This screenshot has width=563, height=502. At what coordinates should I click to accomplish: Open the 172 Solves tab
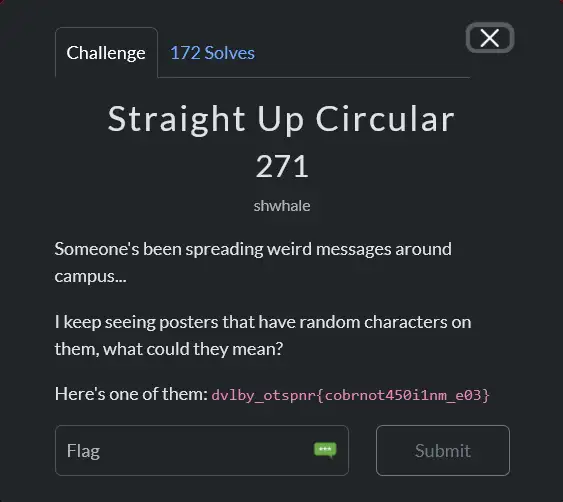212,53
